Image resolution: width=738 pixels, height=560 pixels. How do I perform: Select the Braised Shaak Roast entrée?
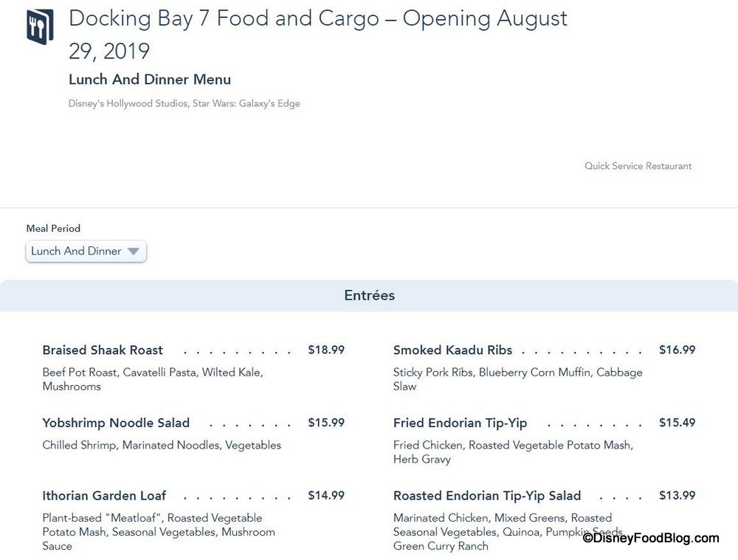coord(103,350)
